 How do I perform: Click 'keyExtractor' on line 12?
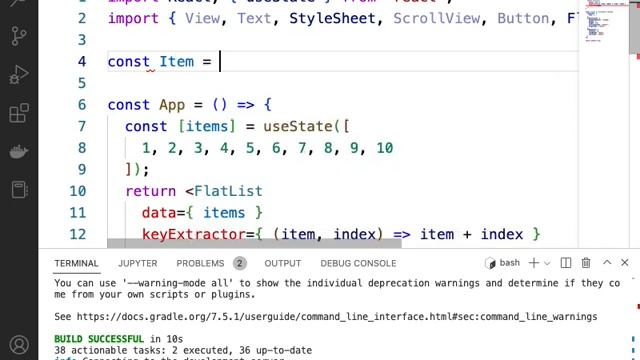tap(194, 235)
